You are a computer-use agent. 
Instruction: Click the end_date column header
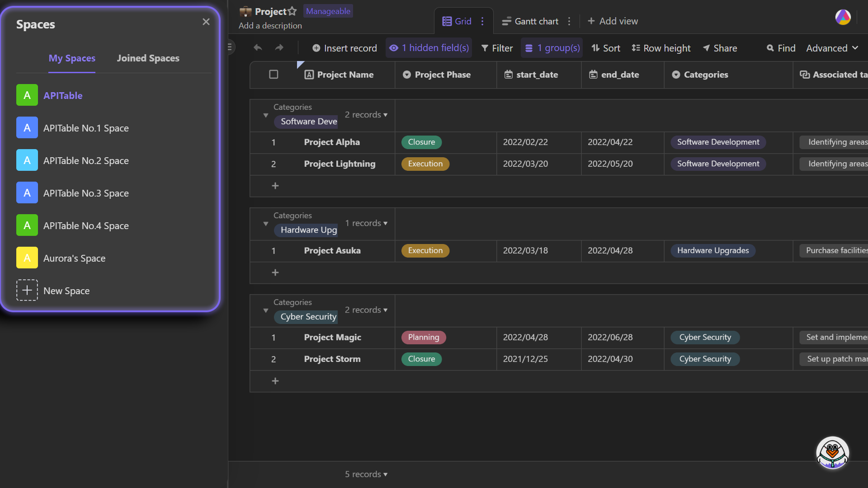coord(623,75)
